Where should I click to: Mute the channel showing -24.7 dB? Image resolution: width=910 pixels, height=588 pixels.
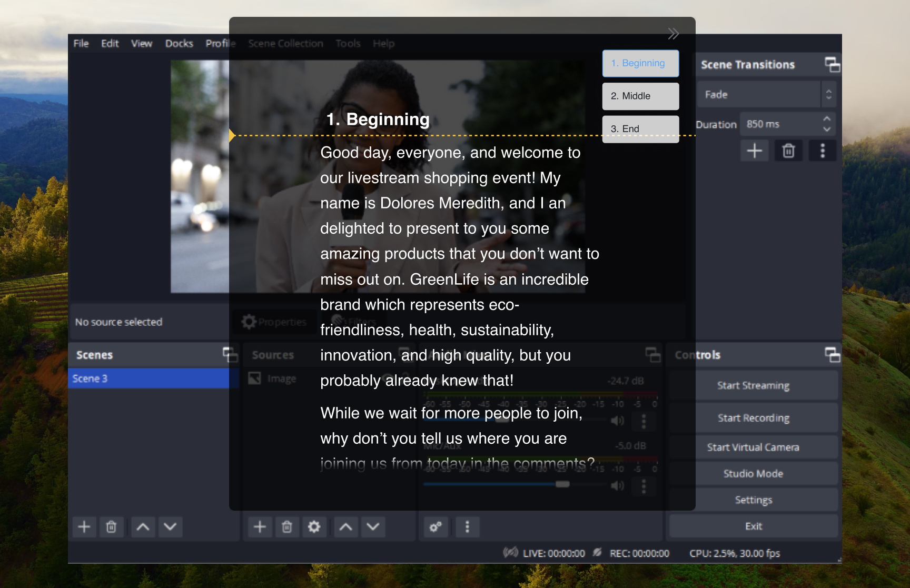coord(617,421)
